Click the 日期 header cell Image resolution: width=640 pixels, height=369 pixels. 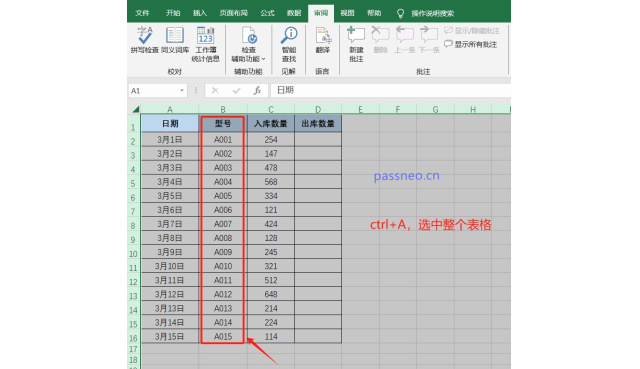coord(170,124)
